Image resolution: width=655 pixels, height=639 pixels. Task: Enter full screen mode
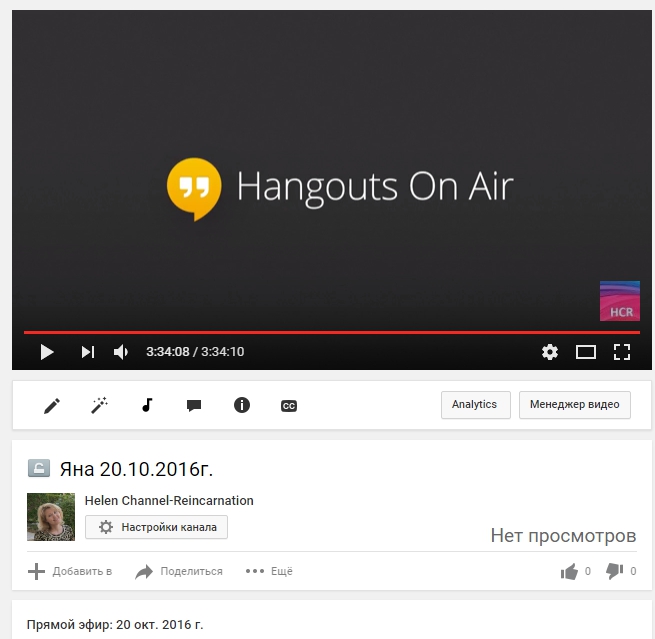click(x=622, y=352)
